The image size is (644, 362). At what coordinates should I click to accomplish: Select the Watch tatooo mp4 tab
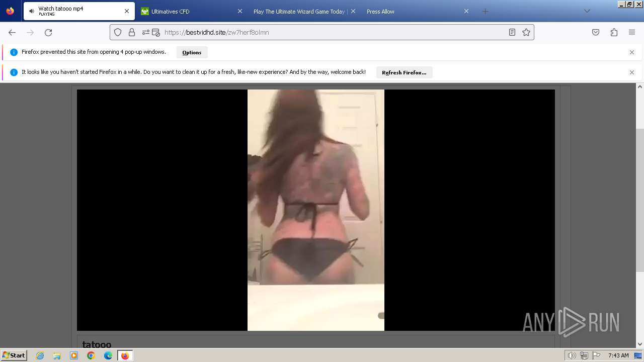pos(78,11)
